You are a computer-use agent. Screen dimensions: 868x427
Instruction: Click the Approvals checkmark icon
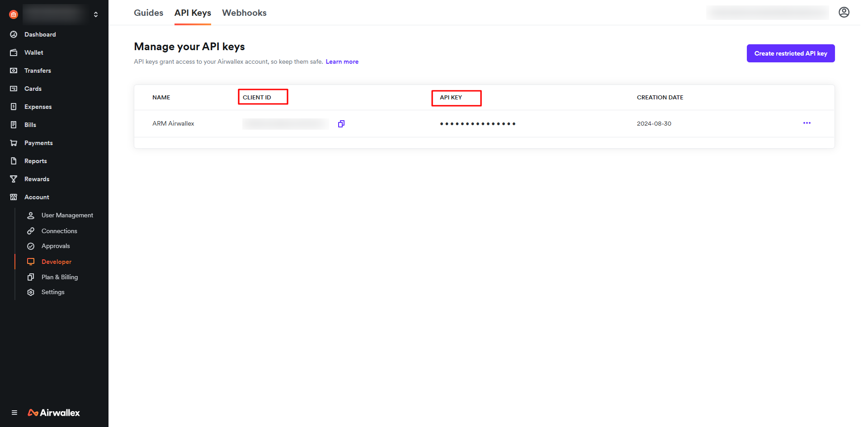click(x=31, y=246)
